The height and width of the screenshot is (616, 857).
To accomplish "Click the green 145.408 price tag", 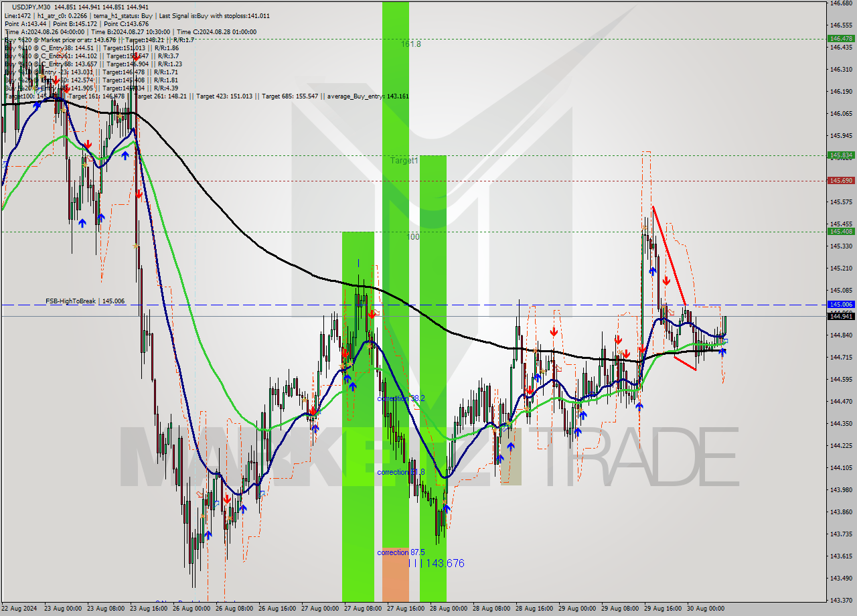I will click(841, 231).
